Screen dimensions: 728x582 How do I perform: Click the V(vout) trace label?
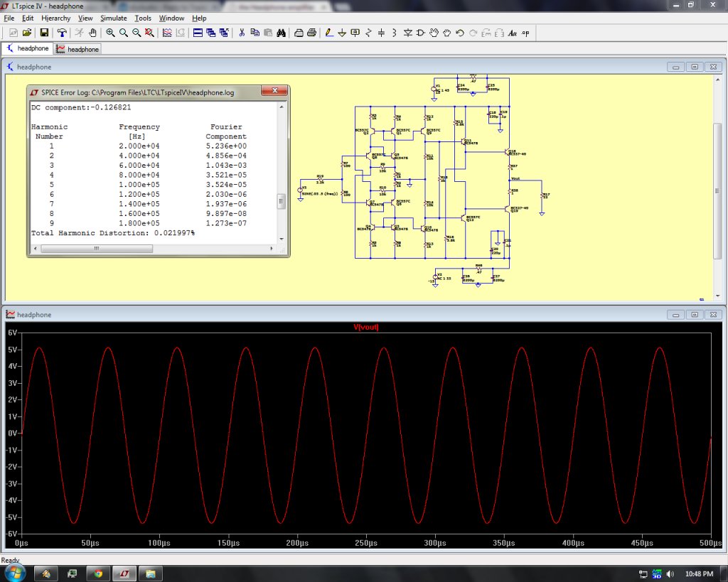click(x=366, y=327)
